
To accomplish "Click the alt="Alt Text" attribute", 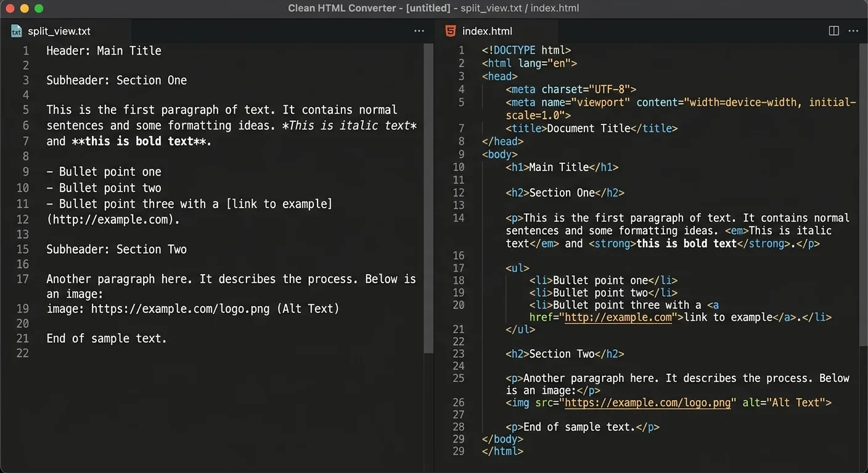I will (x=784, y=403).
